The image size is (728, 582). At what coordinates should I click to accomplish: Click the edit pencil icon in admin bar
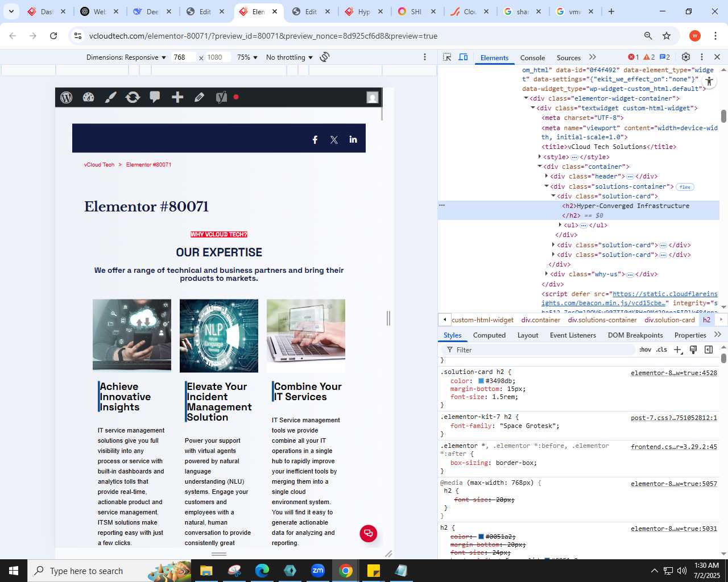click(199, 97)
